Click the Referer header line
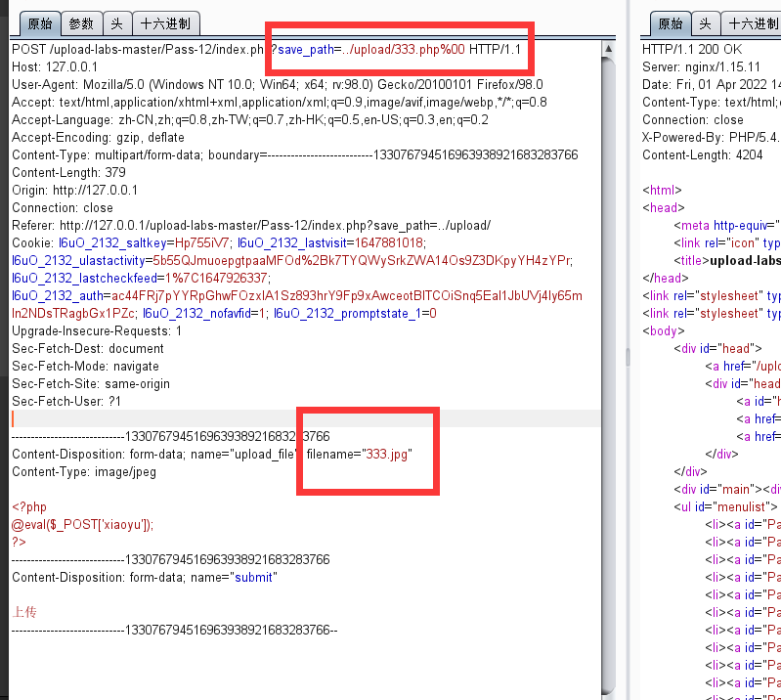The height and width of the screenshot is (700, 781). 251,225
